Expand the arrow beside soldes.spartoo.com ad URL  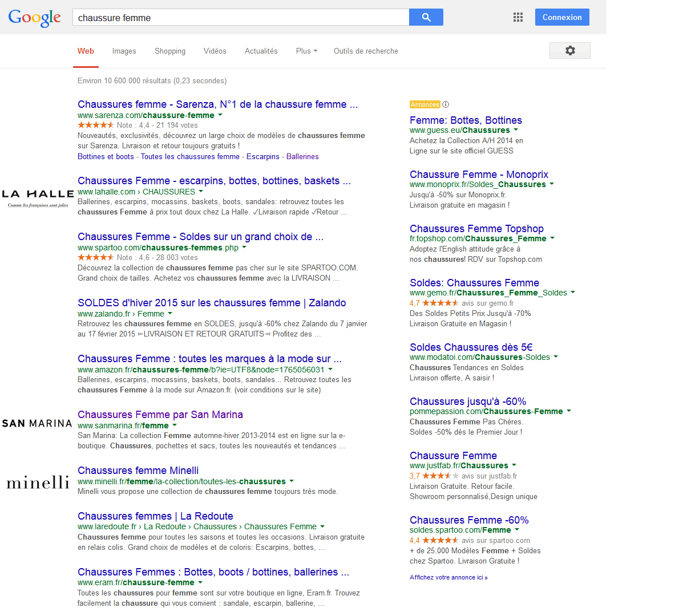(x=517, y=529)
